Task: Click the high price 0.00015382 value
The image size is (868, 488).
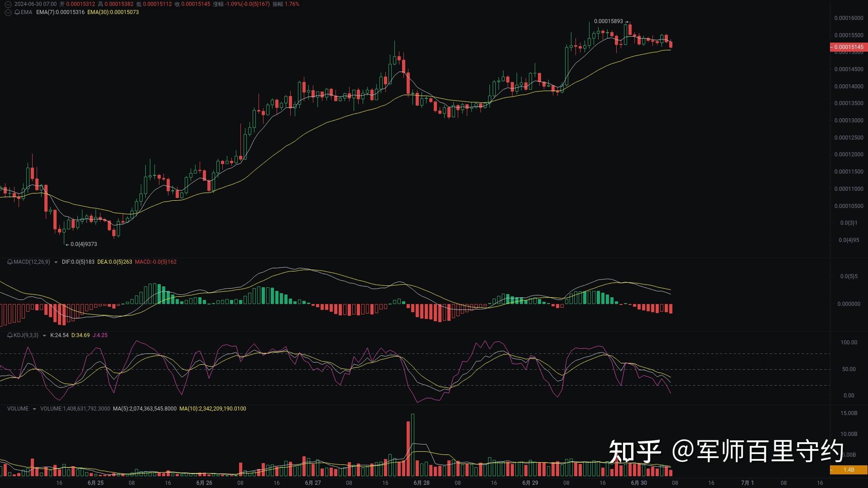Action: coord(119,4)
